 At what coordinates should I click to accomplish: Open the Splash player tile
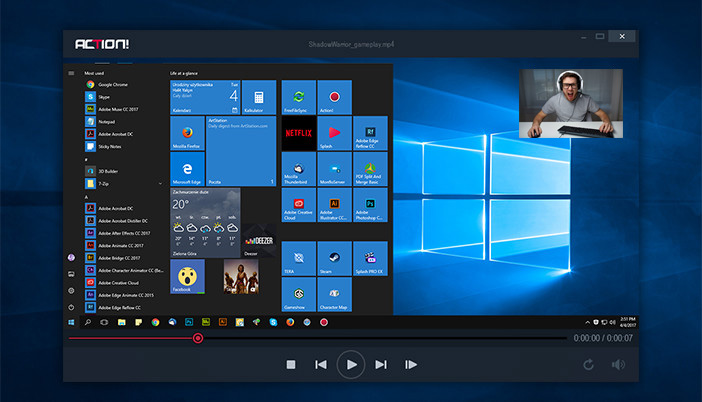pos(334,133)
